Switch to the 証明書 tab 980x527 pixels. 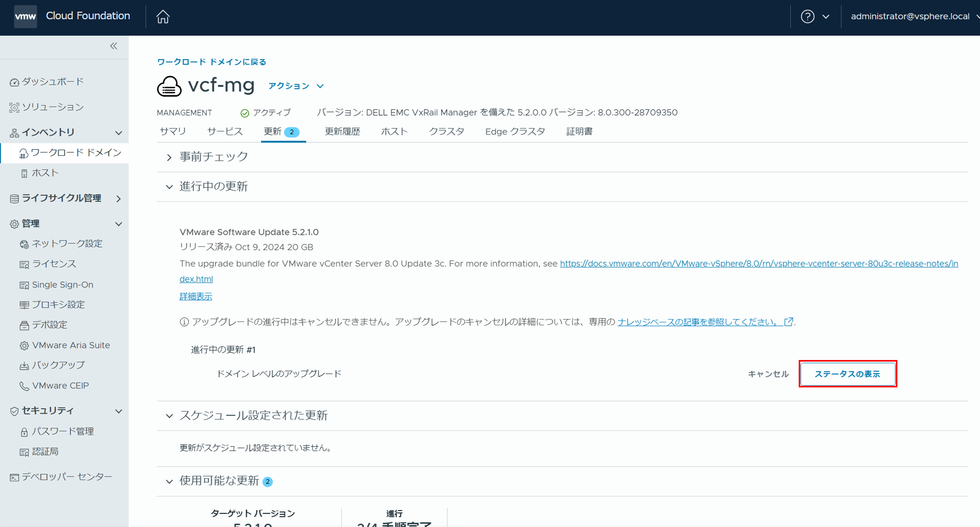click(579, 132)
